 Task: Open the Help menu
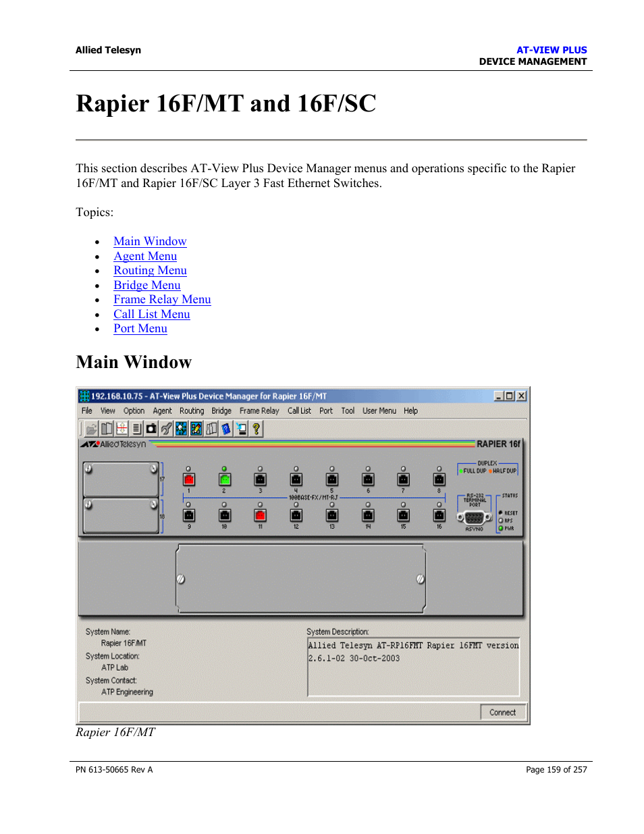pos(410,411)
